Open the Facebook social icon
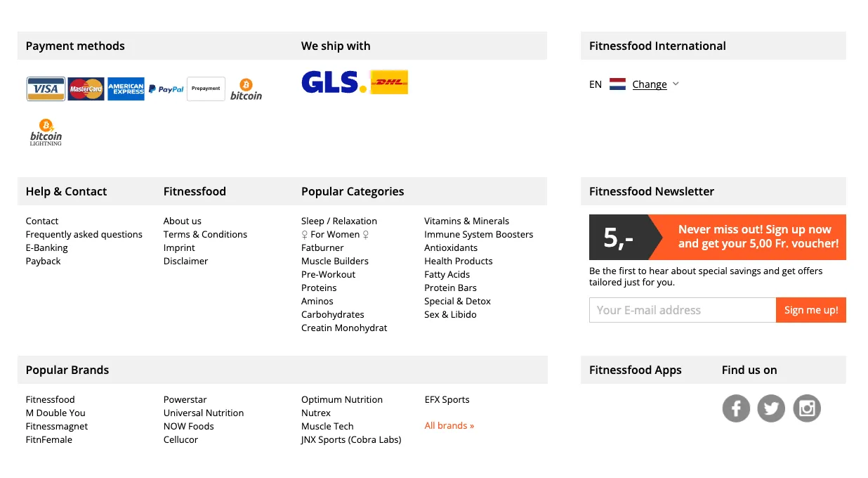Image resolution: width=868 pixels, height=478 pixels. click(x=736, y=408)
